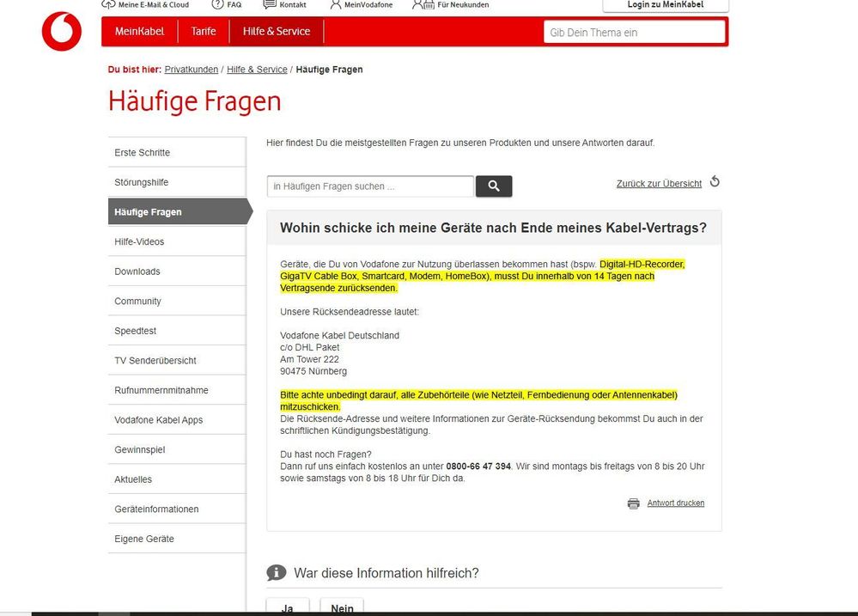The image size is (858, 616).
Task: Focus the 'Gib Dein Thema ein' search field
Action: (634, 33)
